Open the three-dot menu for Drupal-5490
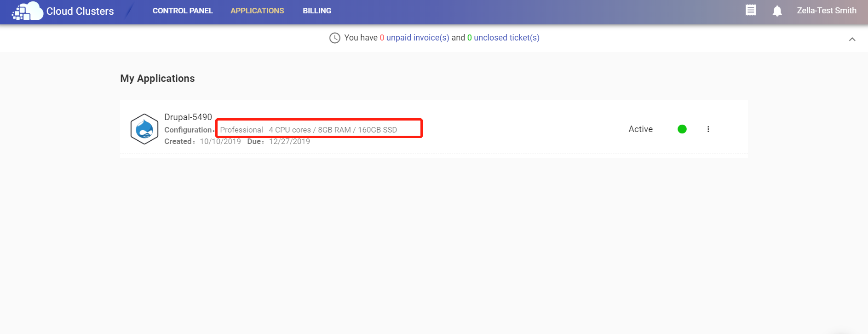868x334 pixels. point(708,129)
